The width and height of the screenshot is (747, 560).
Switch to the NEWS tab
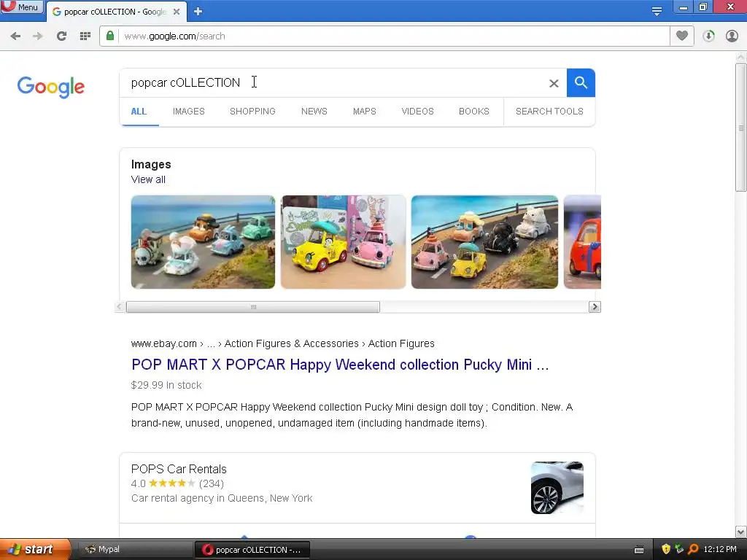(314, 112)
